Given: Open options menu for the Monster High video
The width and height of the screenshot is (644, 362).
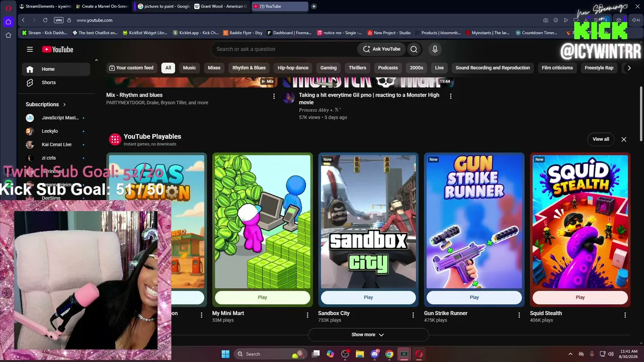Looking at the screenshot, I should pyautogui.click(x=450, y=96).
